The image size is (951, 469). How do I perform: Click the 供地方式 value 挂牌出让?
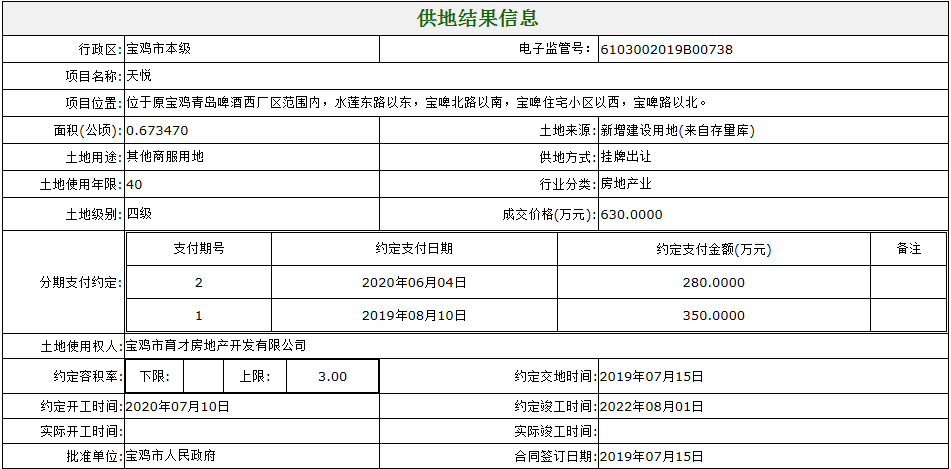click(x=626, y=157)
